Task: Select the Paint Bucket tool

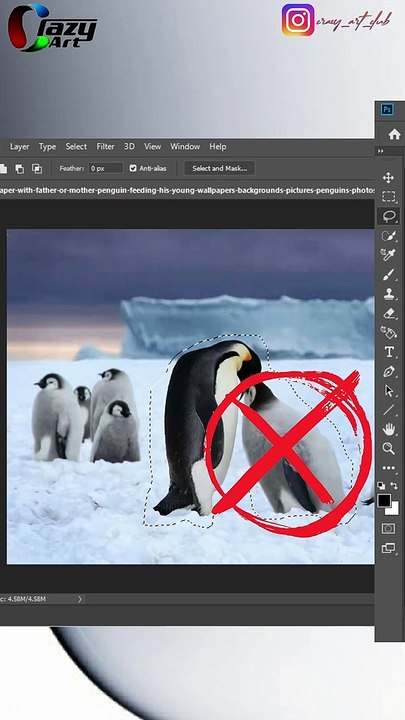Action: click(388, 332)
